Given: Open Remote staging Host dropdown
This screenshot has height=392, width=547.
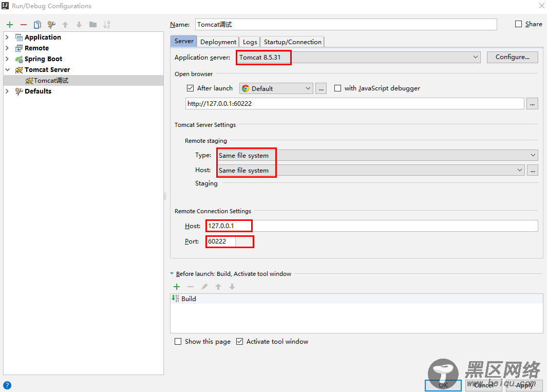Looking at the screenshot, I should (x=371, y=170).
